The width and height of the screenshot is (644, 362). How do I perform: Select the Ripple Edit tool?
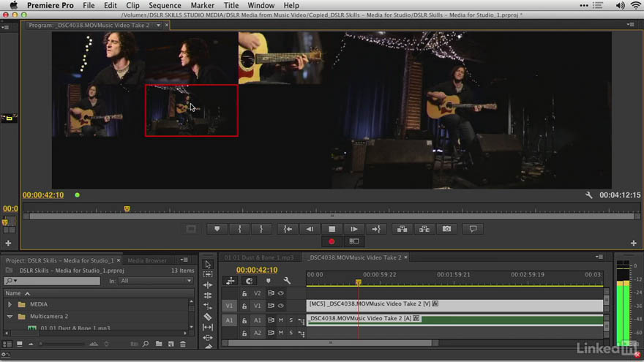coord(208,284)
